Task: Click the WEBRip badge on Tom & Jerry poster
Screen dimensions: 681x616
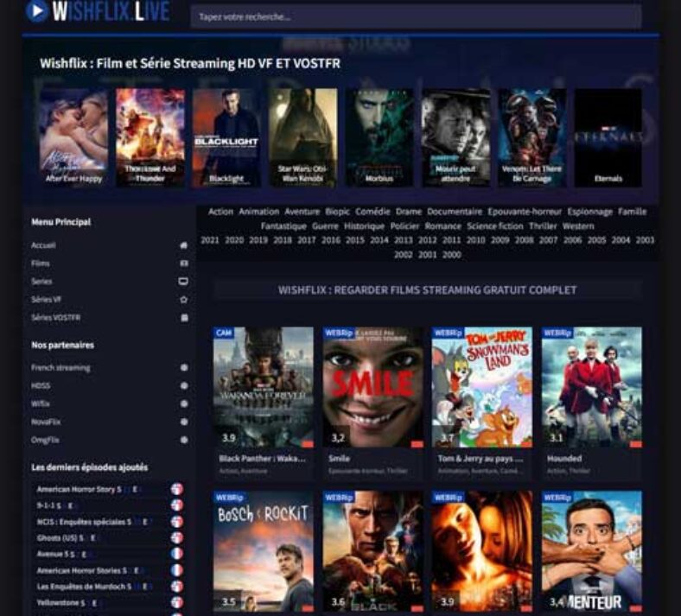Action: coord(448,333)
